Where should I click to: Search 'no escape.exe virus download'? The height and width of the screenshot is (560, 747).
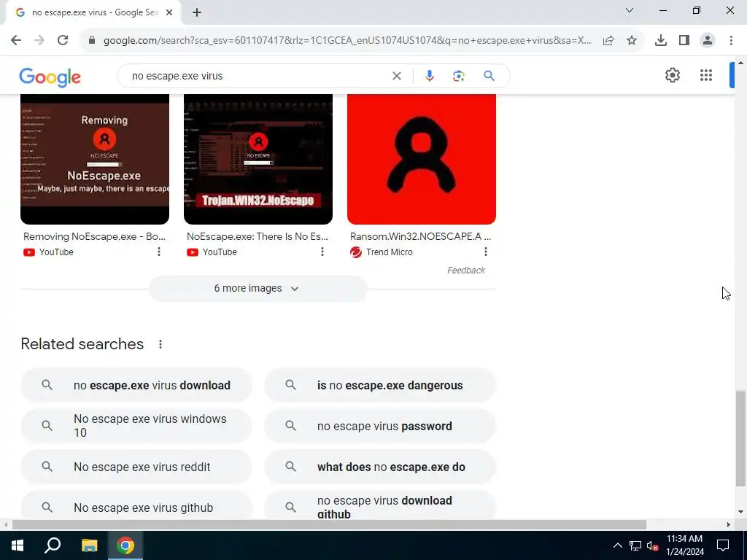pyautogui.click(x=136, y=385)
